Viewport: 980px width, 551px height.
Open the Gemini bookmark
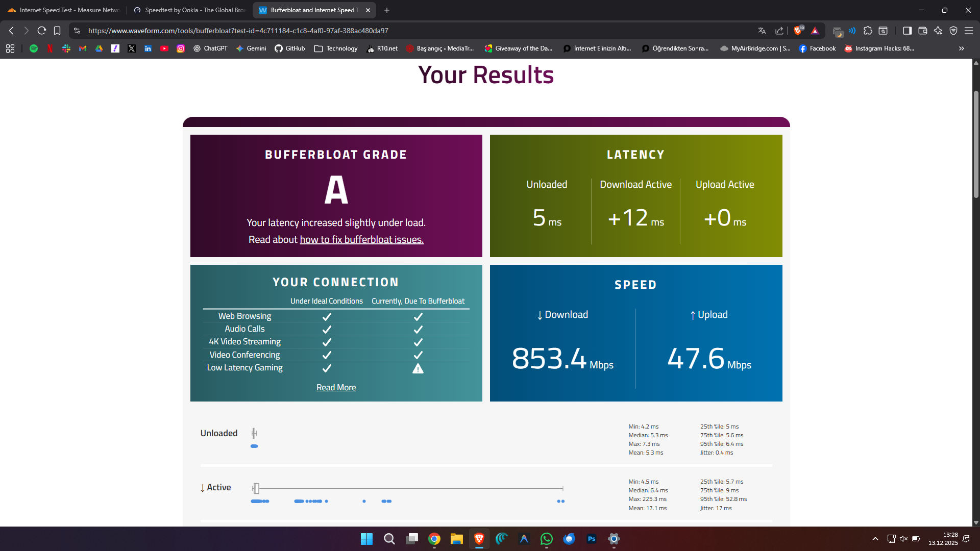(x=251, y=48)
